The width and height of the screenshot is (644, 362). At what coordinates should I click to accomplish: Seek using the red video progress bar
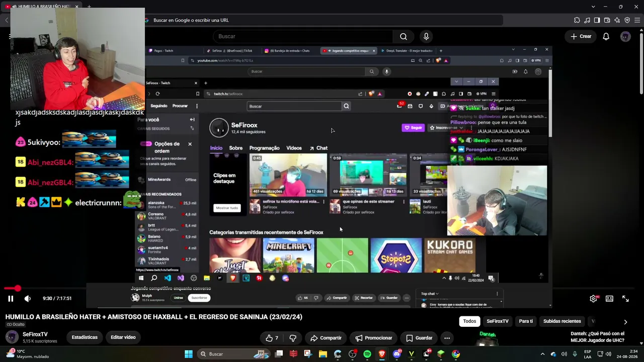pyautogui.click(x=322, y=289)
